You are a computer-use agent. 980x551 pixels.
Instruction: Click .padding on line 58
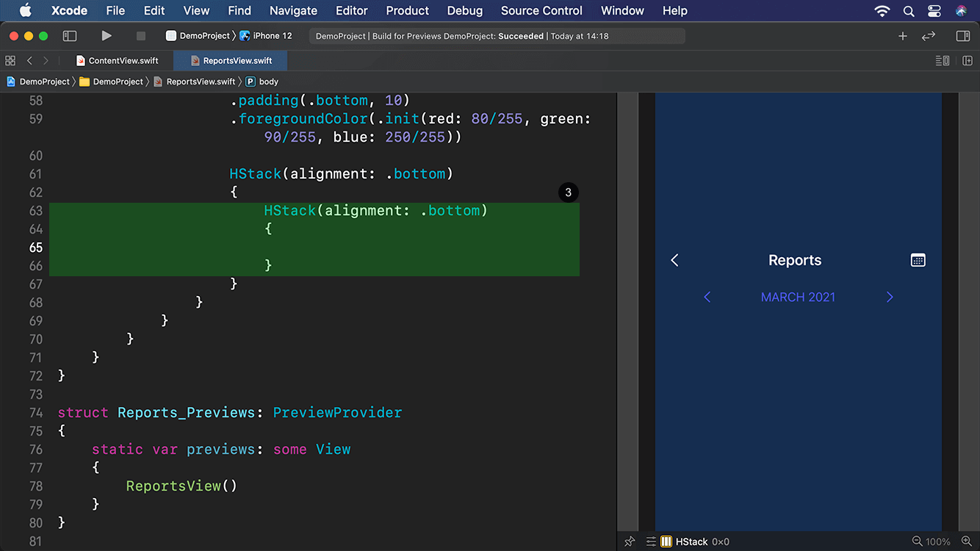point(264,100)
